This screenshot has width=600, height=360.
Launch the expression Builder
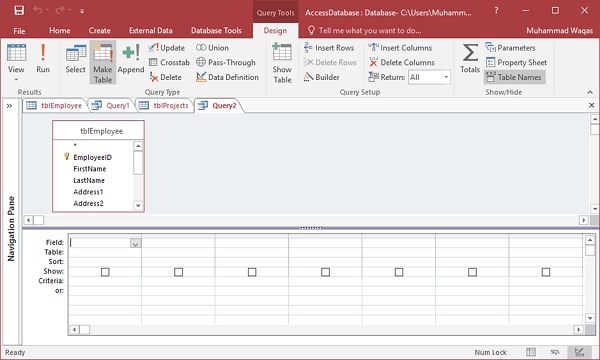(322, 77)
